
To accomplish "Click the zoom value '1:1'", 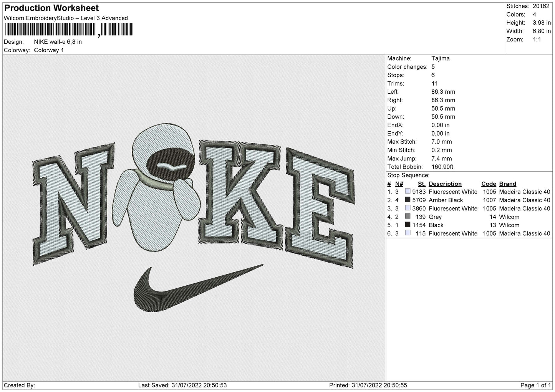I will (537, 40).
